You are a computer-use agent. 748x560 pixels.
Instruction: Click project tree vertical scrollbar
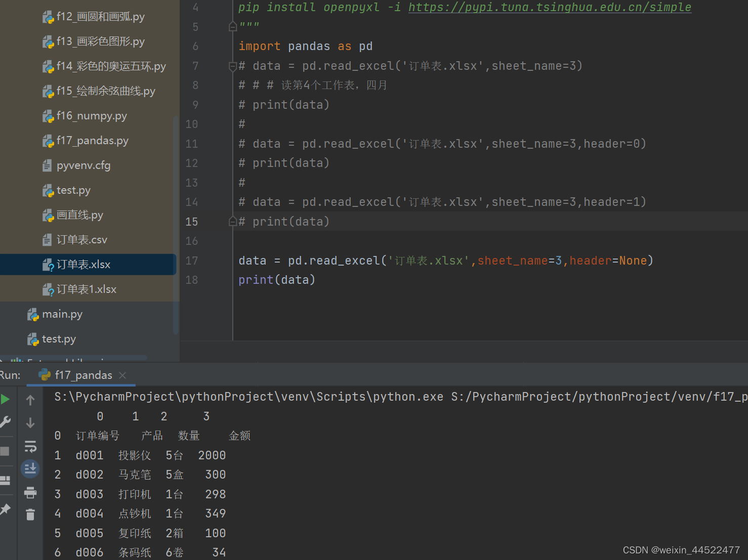point(176,225)
